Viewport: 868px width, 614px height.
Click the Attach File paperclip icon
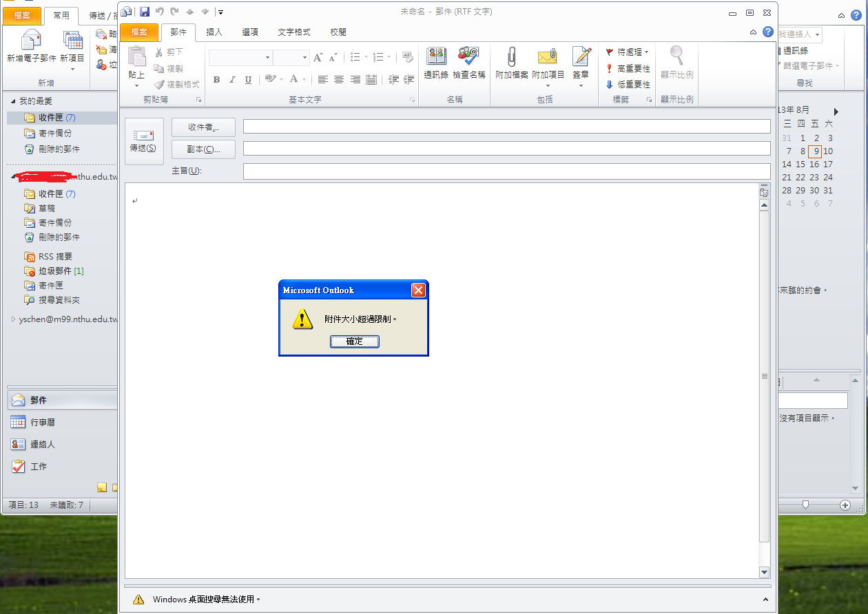point(511,57)
